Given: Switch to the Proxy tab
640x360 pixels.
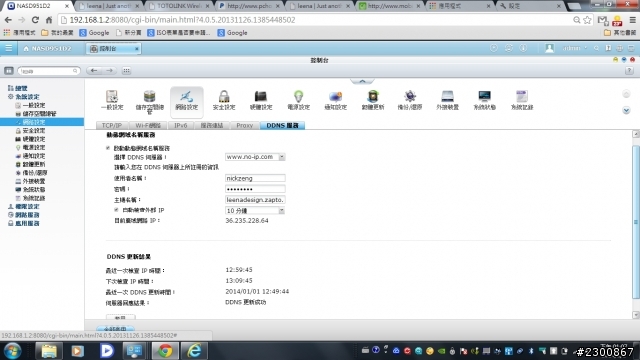Looking at the screenshot, I should 244,125.
